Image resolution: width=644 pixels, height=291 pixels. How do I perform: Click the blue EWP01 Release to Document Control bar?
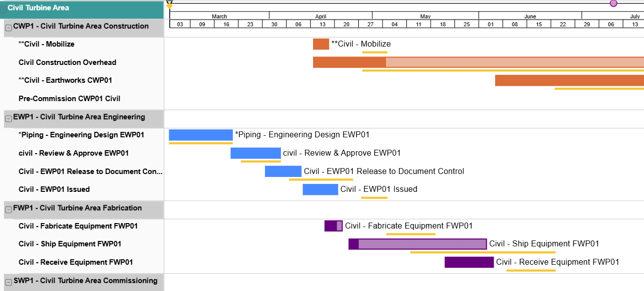283,172
